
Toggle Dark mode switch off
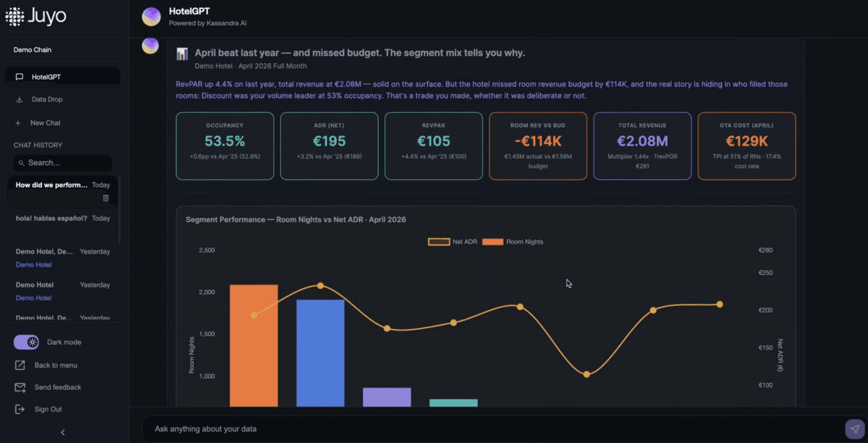[x=26, y=342]
